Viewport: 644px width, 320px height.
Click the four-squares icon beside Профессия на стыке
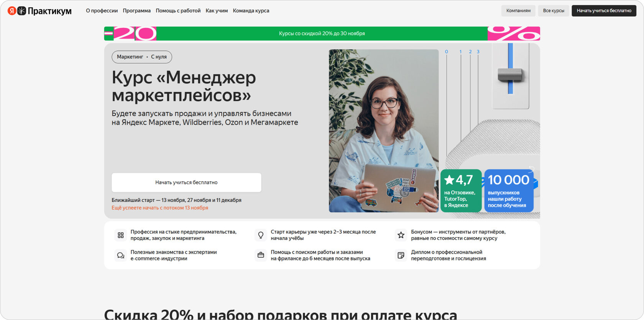point(121,235)
